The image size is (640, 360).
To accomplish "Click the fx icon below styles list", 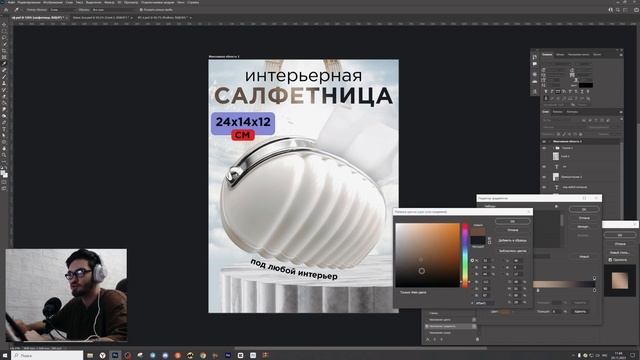I will [x=428, y=339].
